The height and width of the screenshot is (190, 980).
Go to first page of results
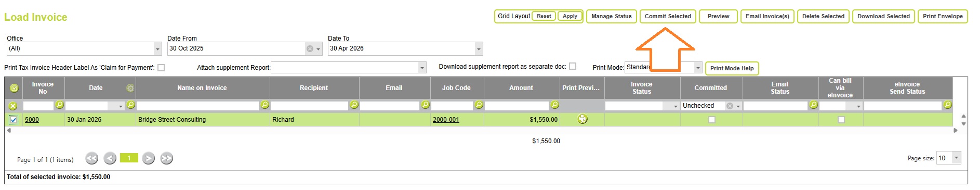click(92, 158)
